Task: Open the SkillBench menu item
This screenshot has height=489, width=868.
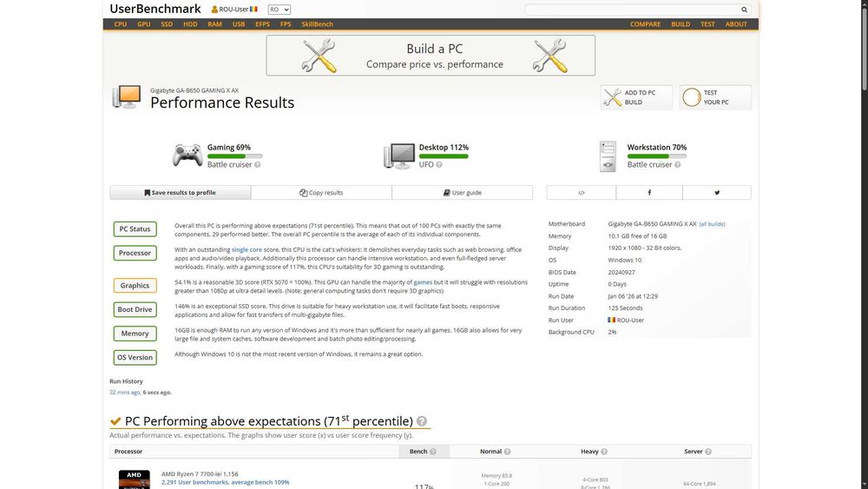Action: coord(317,24)
